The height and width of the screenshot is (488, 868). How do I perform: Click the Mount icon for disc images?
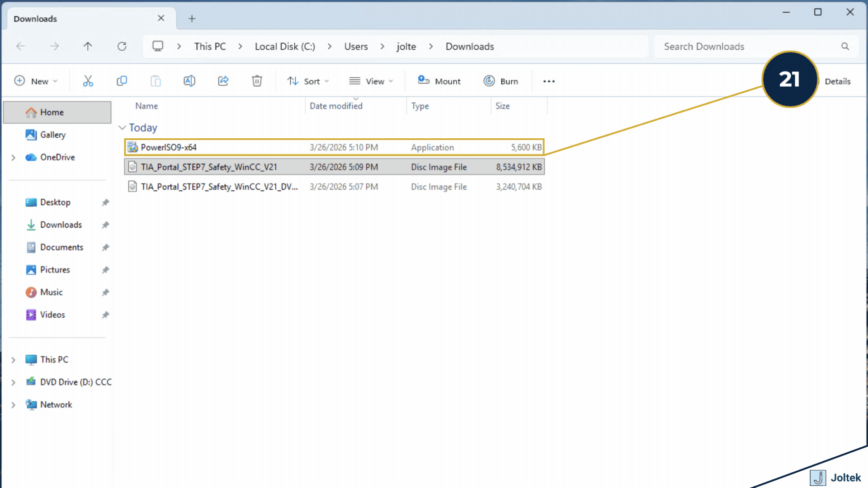click(439, 81)
